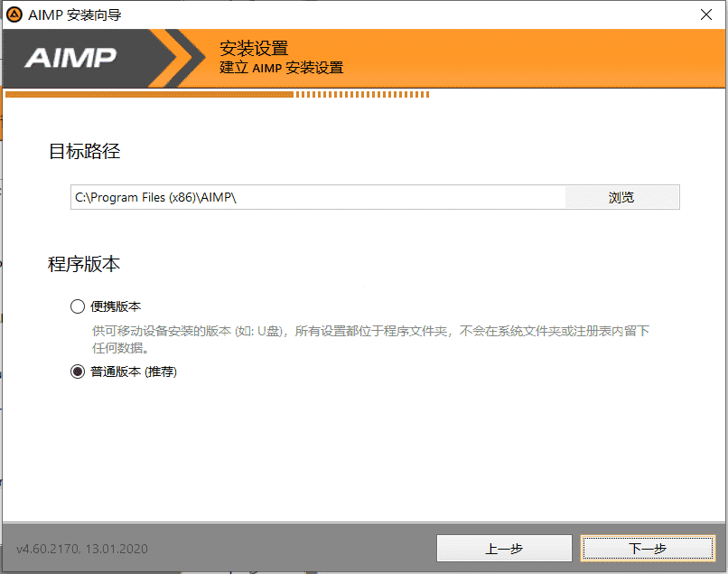This screenshot has width=728, height=574.
Task: Click the 建立 AIMP 安装设置 subtitle
Action: pos(282,68)
